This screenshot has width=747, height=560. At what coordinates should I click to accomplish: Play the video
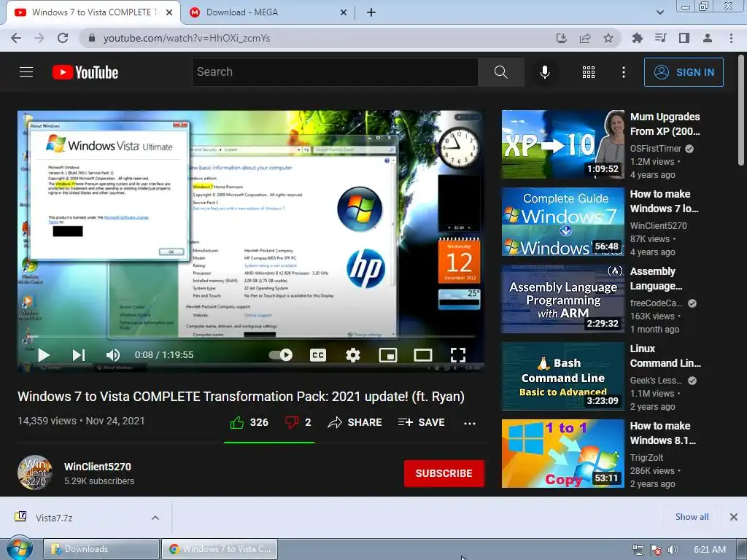tap(44, 355)
